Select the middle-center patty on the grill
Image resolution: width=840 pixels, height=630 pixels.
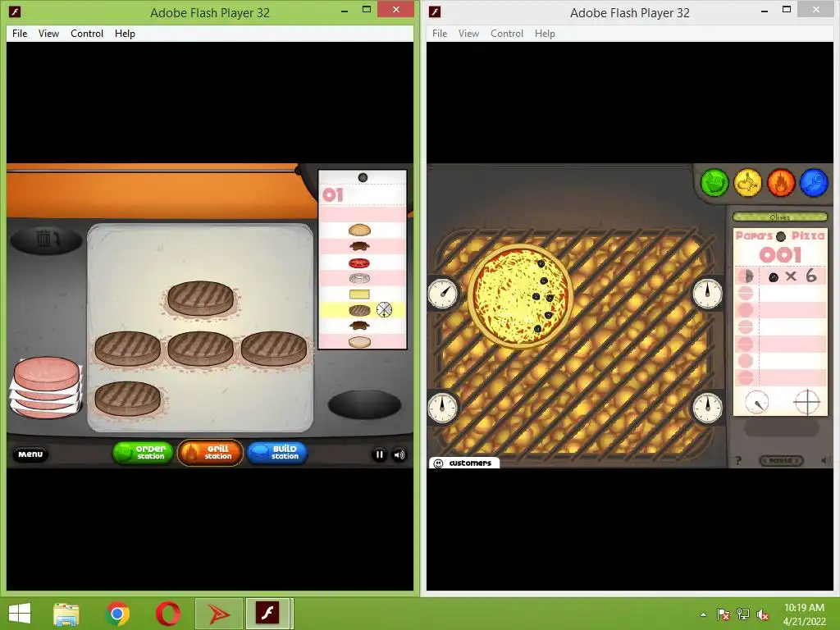tap(200, 349)
